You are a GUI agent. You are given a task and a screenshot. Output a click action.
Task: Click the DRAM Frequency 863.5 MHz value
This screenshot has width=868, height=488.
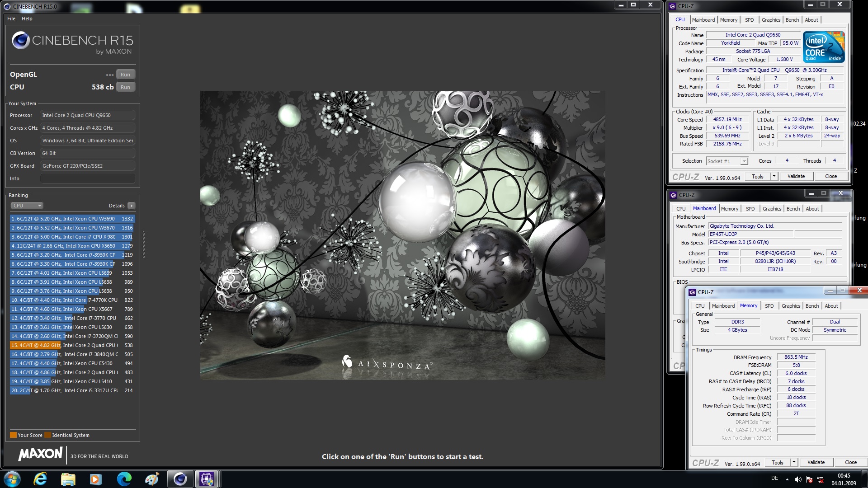click(x=796, y=357)
